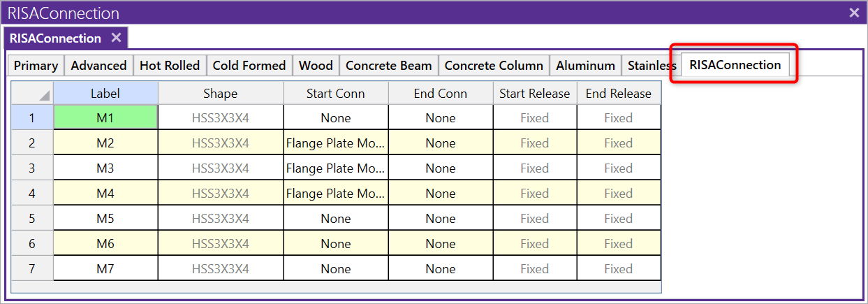Select the Wood tab
The height and width of the screenshot is (304, 868).
click(x=316, y=66)
